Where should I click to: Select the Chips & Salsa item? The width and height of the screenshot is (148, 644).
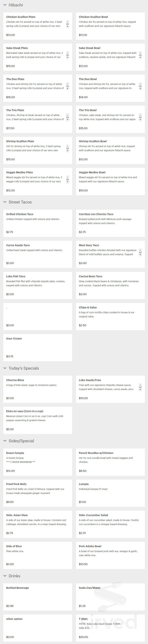110,316
